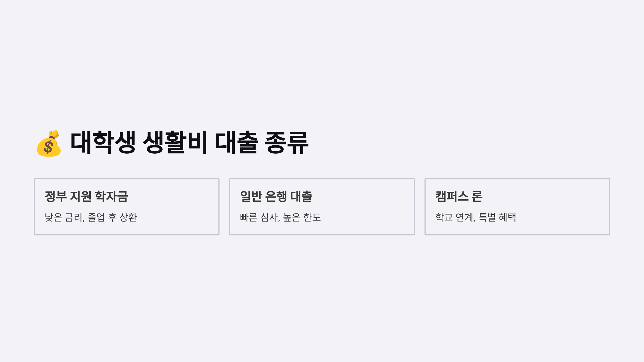Click the phrase 빠른 심사
This screenshot has width=644, height=362.
click(260, 217)
